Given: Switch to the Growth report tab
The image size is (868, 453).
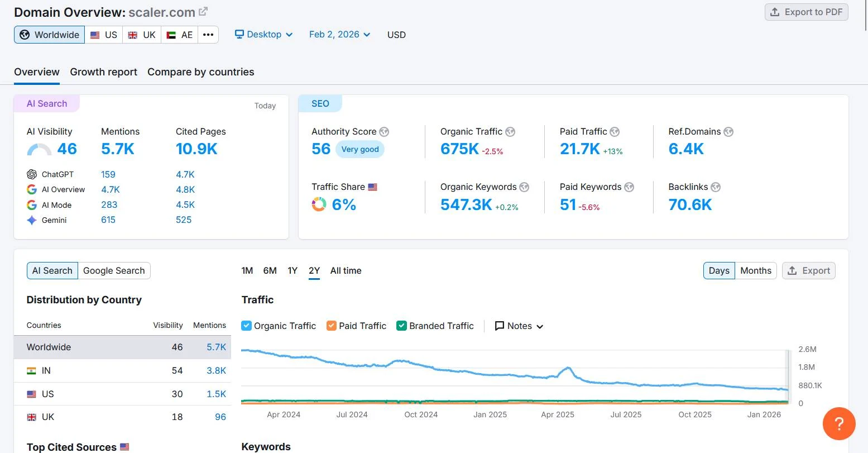Looking at the screenshot, I should click(x=103, y=72).
